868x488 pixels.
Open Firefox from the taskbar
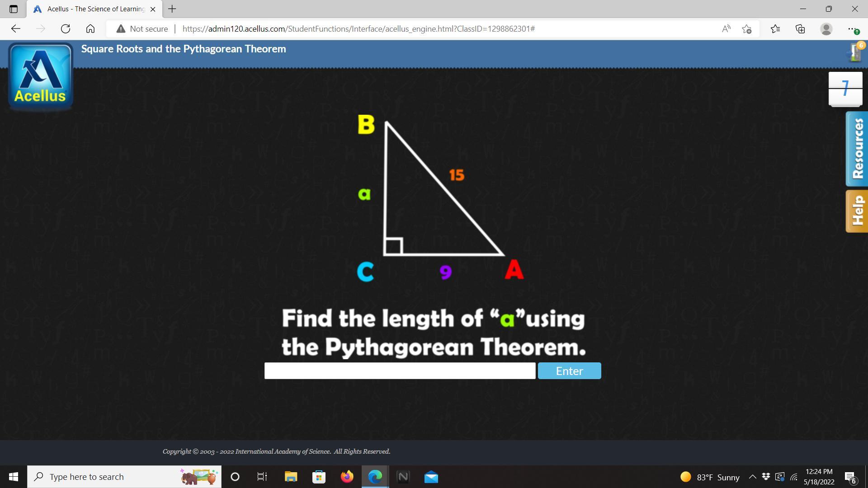coord(347,477)
